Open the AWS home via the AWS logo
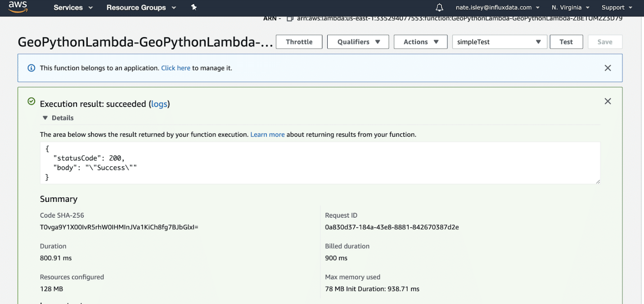This screenshot has width=644, height=304. 18,7
